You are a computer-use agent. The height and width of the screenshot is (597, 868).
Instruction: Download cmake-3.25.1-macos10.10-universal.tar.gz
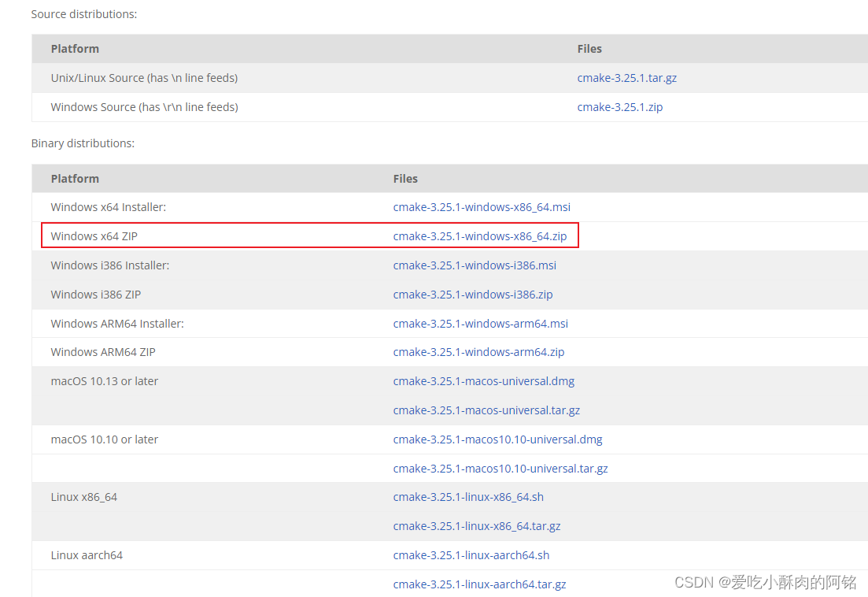500,469
